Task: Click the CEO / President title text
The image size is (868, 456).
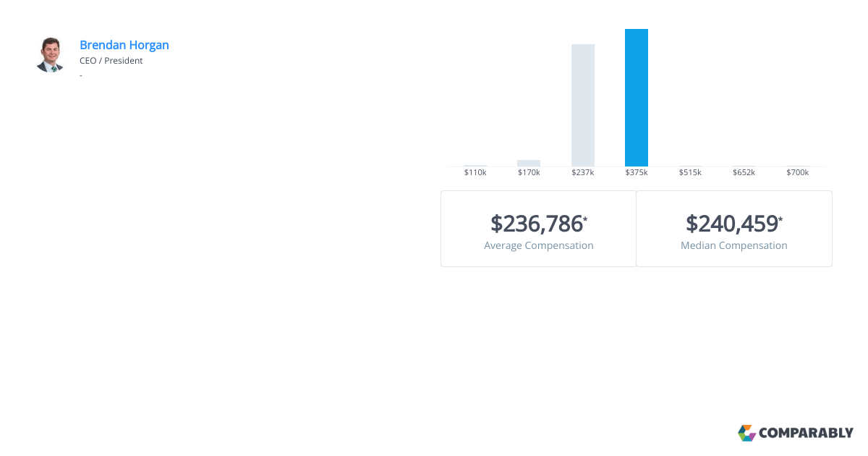Action: (x=111, y=61)
